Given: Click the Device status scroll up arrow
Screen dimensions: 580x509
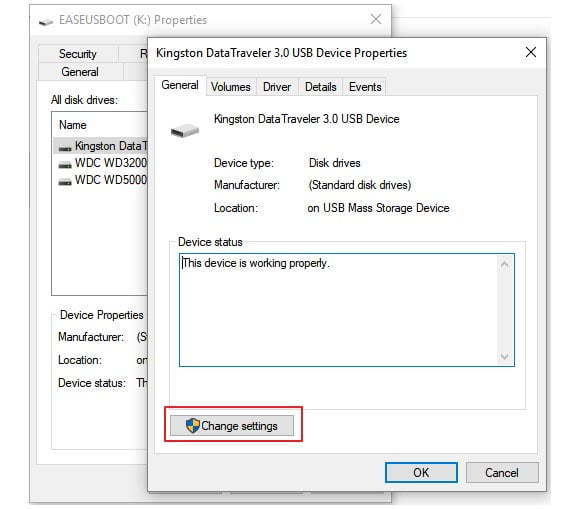Looking at the screenshot, I should click(505, 264).
